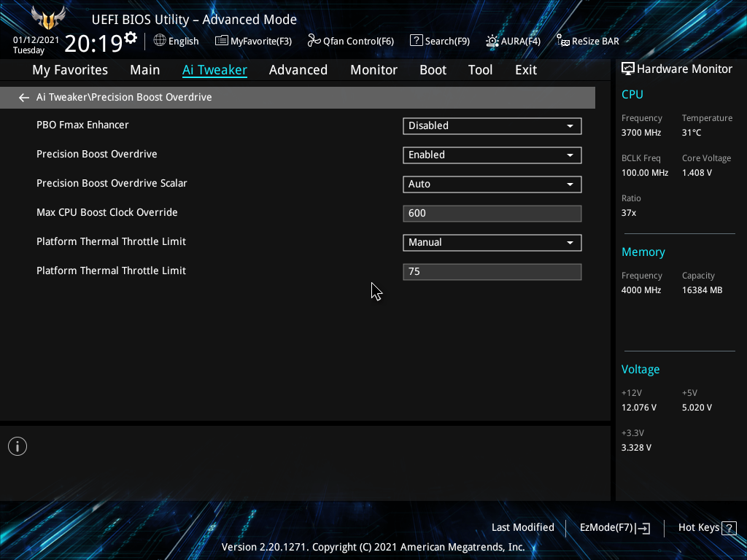Open PBO Fmax Enhancer dropdown

pyautogui.click(x=492, y=126)
